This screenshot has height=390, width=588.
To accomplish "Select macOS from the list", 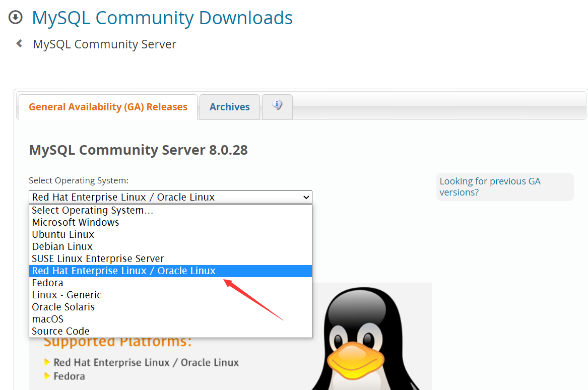I will [170, 319].
